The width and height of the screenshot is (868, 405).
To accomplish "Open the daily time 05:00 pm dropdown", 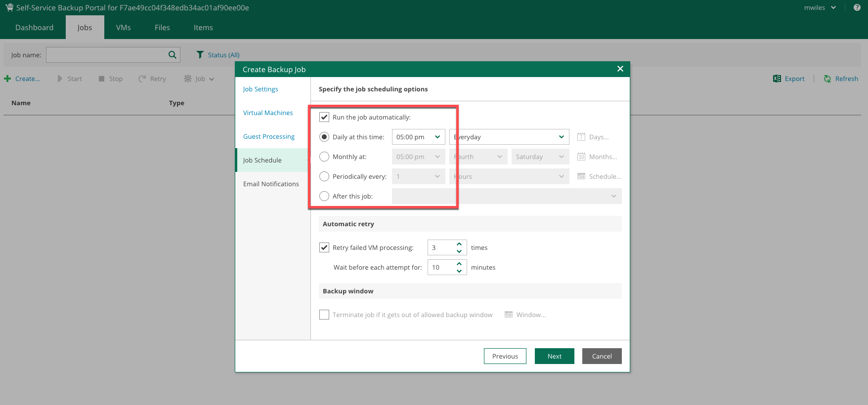I will coord(418,137).
